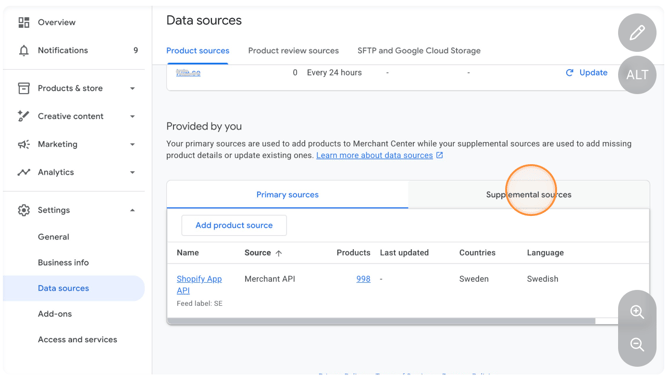Expand the Analytics menu arrow
The image size is (670, 384).
tap(132, 173)
